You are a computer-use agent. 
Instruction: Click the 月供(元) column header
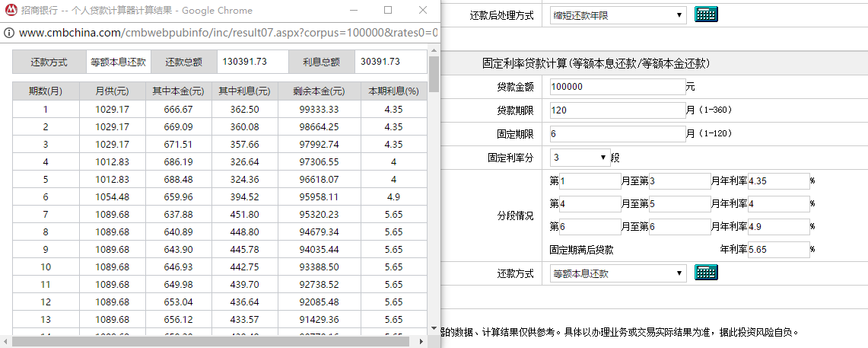pos(113,91)
